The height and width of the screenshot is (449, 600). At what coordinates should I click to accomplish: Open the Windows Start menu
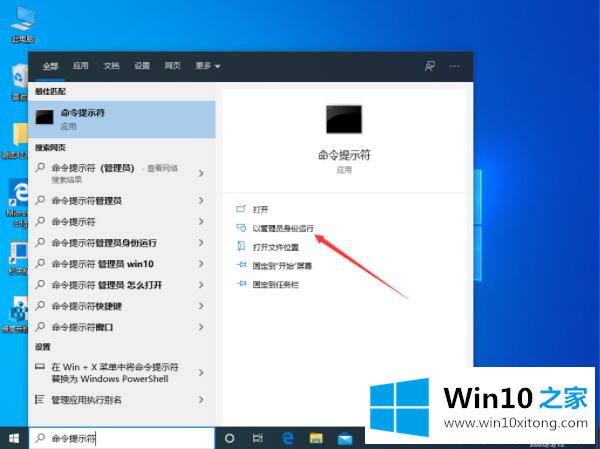pyautogui.click(x=14, y=438)
